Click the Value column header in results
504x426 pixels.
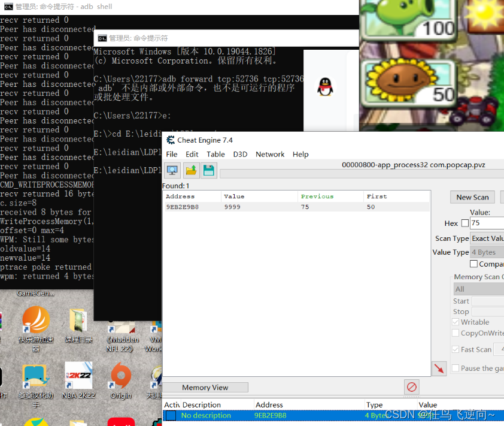pos(260,197)
